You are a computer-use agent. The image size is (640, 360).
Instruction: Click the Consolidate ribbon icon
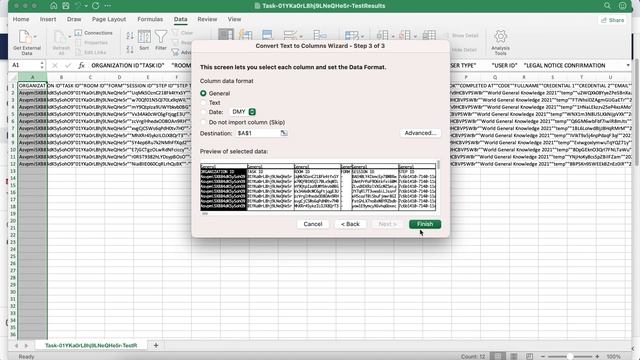(320, 34)
